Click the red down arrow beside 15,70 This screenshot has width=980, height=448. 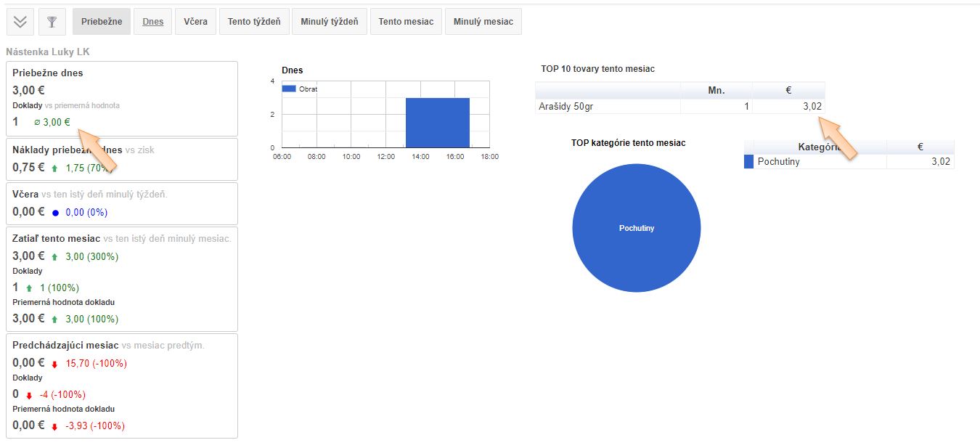tap(55, 364)
